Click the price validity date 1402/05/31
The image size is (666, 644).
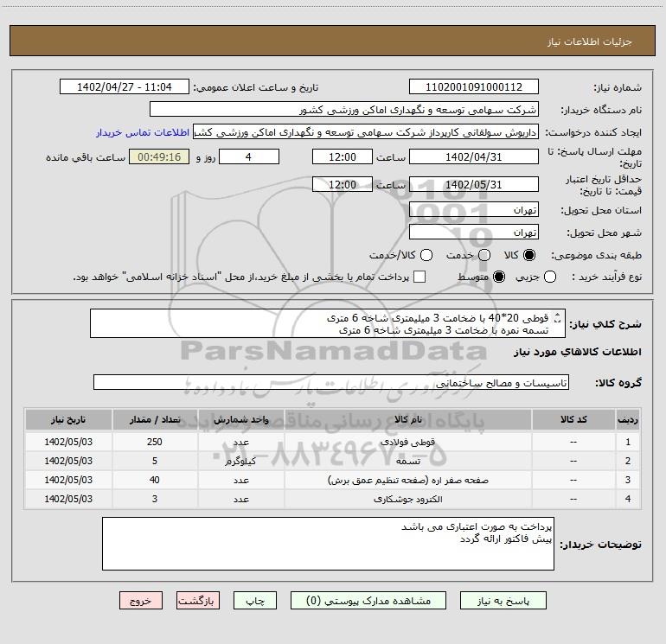474,184
